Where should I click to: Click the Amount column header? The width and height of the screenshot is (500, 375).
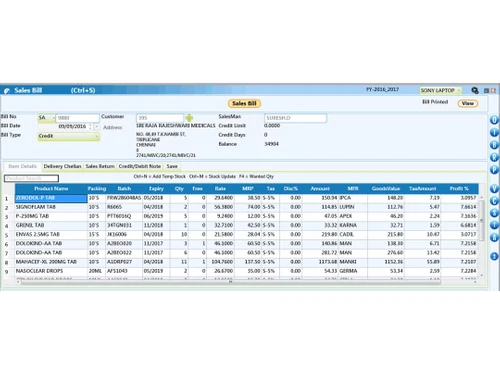320,189
